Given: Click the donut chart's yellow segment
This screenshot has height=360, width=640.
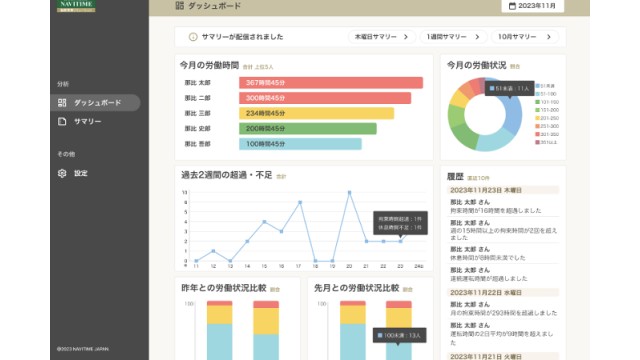Looking at the screenshot, I should point(459,98).
